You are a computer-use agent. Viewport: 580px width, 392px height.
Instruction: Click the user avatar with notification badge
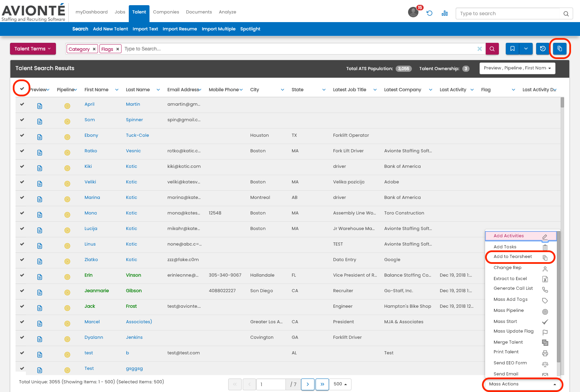click(x=413, y=12)
